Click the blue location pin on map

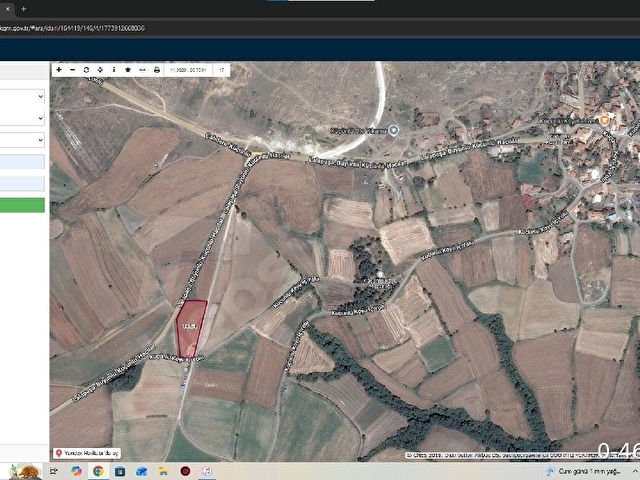tap(393, 130)
